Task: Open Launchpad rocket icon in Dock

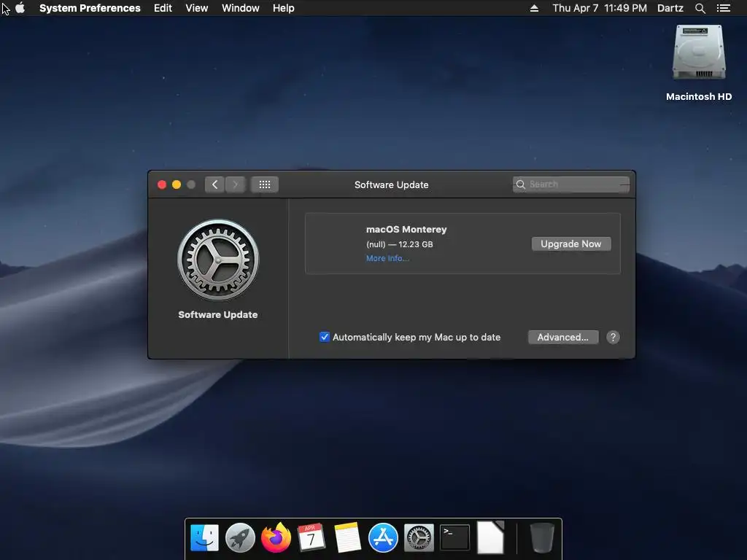Action: coord(240,538)
